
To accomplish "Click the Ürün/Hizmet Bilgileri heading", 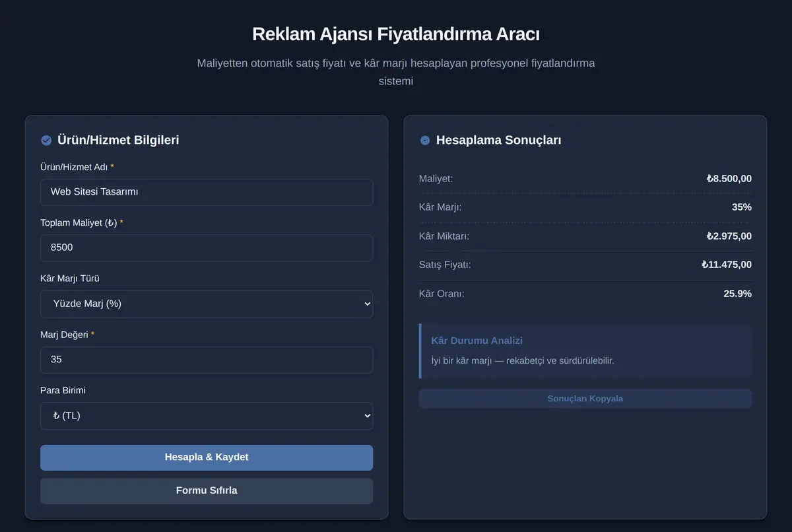I will pyautogui.click(x=118, y=140).
